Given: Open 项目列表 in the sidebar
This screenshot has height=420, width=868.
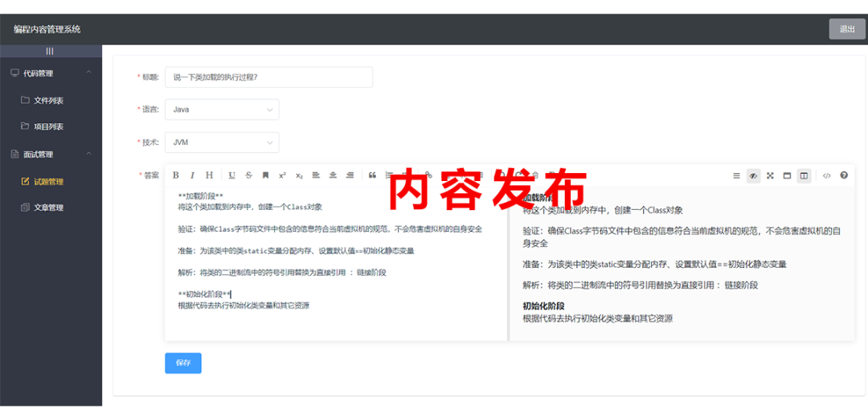Looking at the screenshot, I should 51,126.
